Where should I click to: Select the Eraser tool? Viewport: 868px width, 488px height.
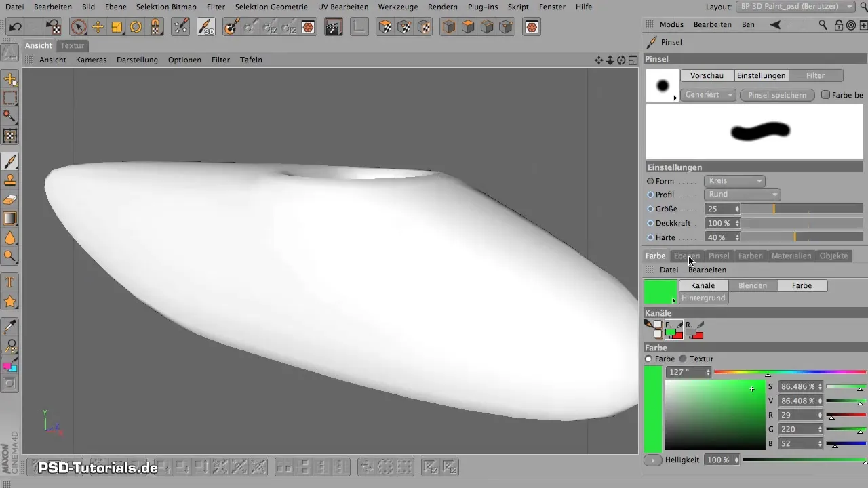10,200
